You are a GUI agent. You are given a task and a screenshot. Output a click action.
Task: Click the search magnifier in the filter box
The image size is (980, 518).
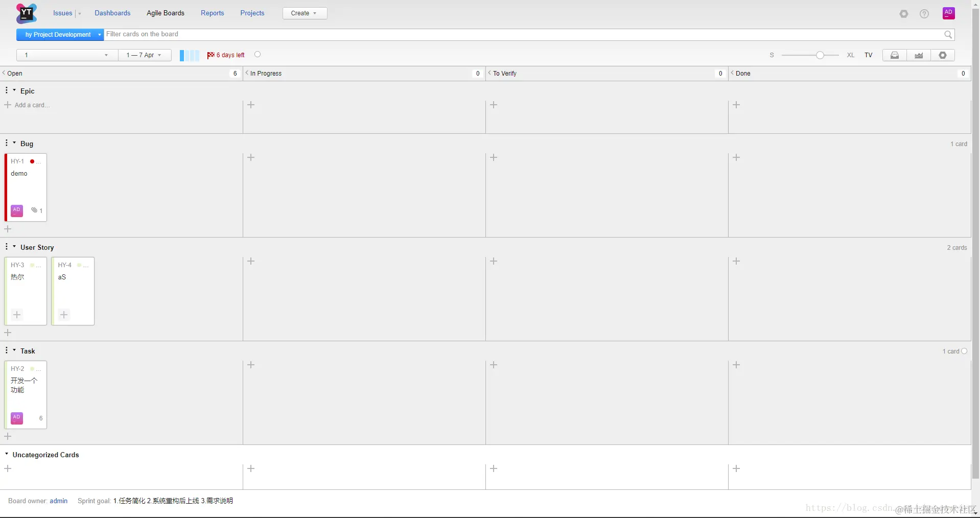click(x=948, y=35)
